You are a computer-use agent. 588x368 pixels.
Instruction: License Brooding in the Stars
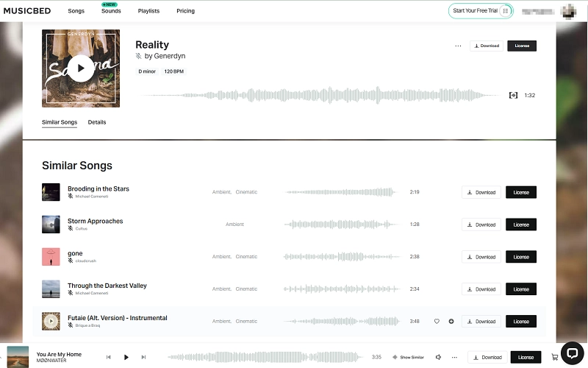(x=521, y=192)
